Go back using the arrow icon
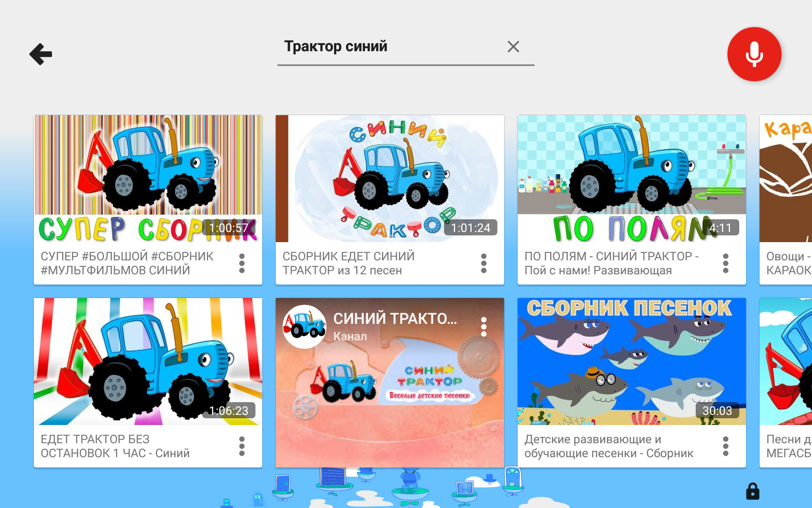This screenshot has width=812, height=508. click(41, 54)
